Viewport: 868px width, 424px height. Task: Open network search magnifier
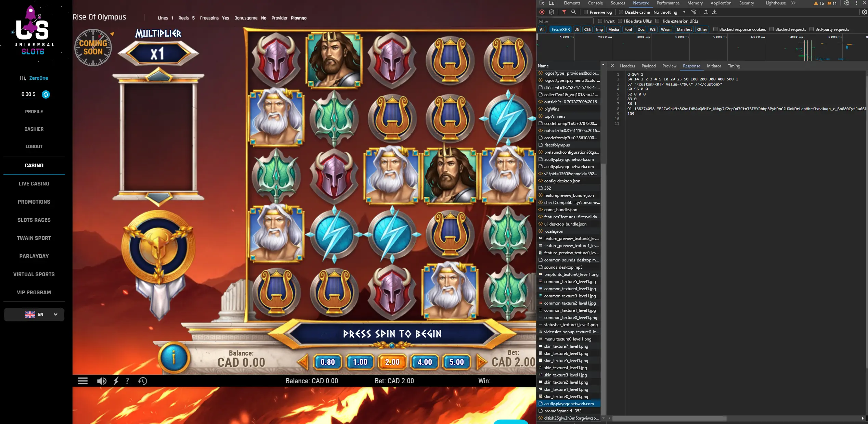click(x=574, y=12)
